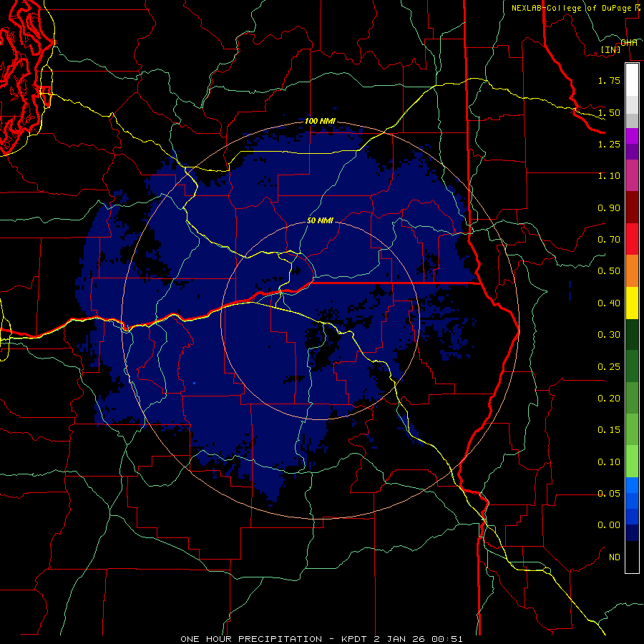This screenshot has height=644, width=644.
Task: Pick the light green swatch beside 0.15
Action: [632, 429]
